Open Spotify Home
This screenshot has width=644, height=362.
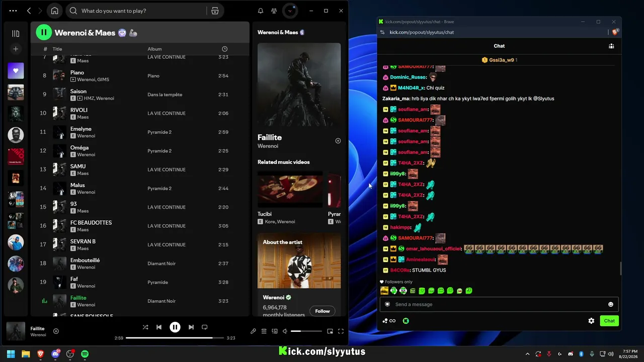[55, 11]
